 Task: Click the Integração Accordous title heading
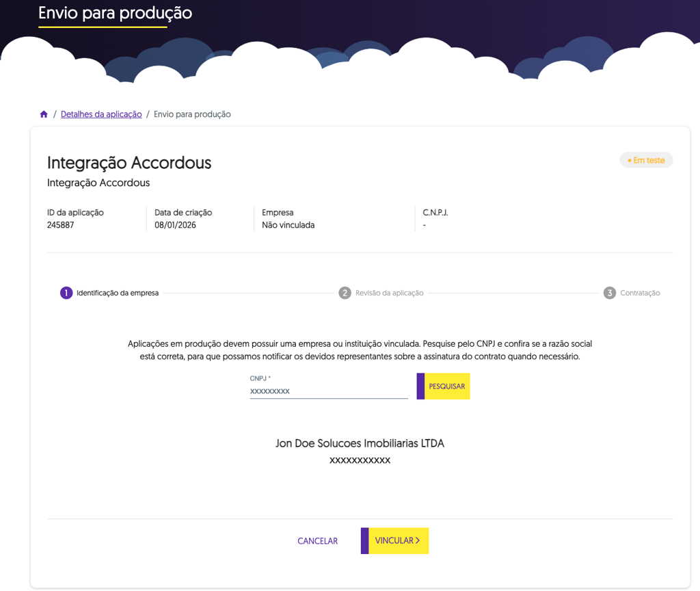point(129,163)
